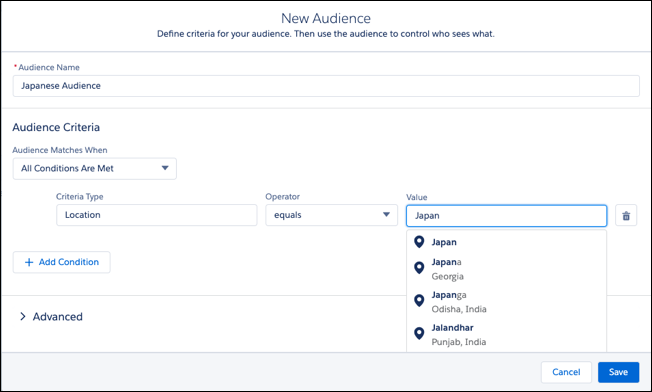This screenshot has width=652, height=392.
Task: Click the Audience Matches When label
Action: (x=60, y=150)
